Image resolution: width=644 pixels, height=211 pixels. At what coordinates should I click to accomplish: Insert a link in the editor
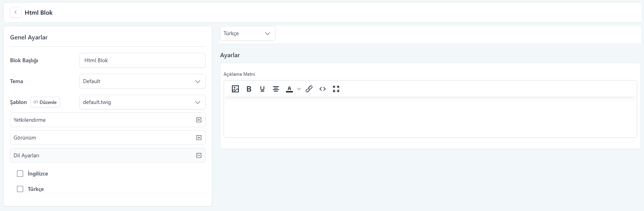309,89
